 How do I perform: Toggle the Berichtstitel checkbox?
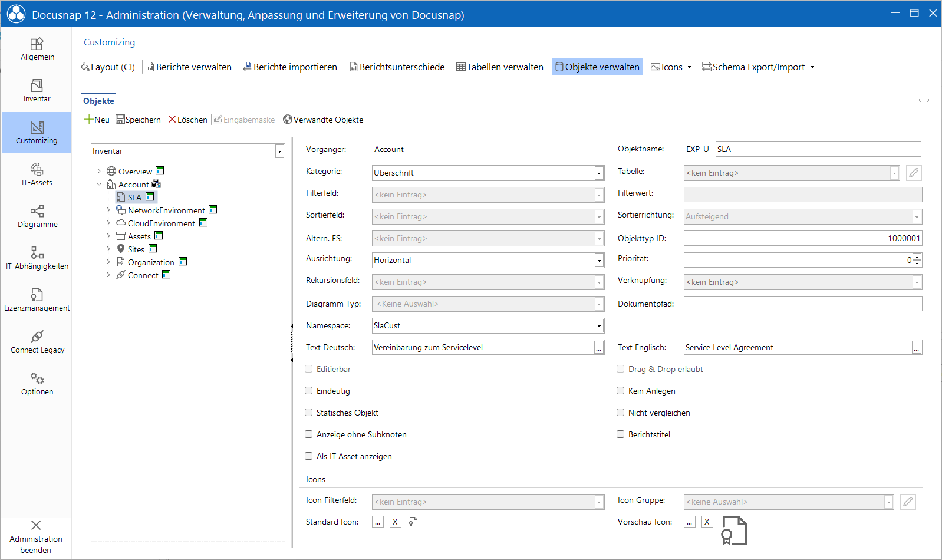620,434
